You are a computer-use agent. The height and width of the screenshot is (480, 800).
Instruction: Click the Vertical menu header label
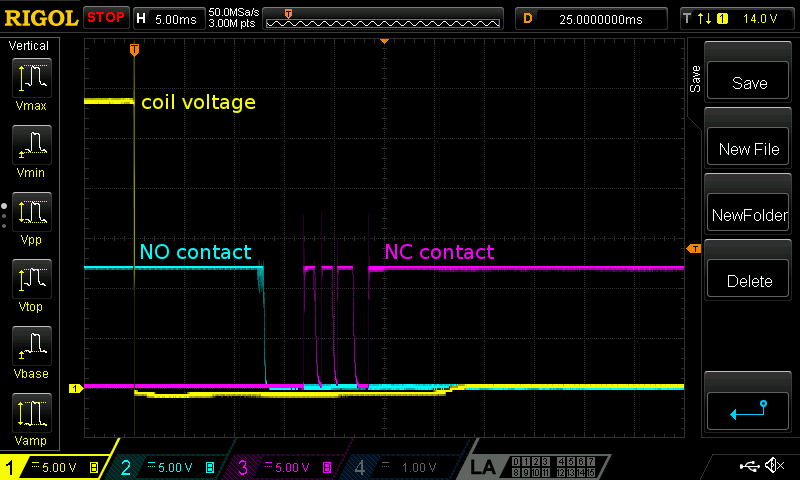tap(29, 45)
